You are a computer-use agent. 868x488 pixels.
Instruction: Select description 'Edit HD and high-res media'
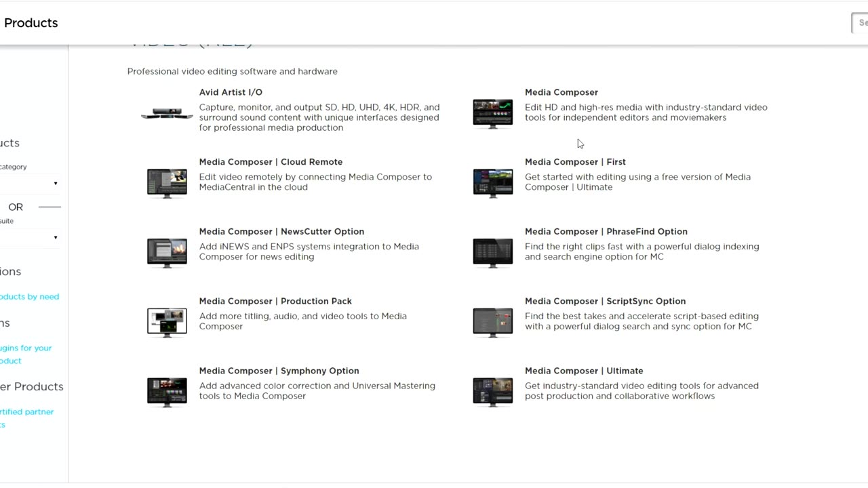point(646,113)
